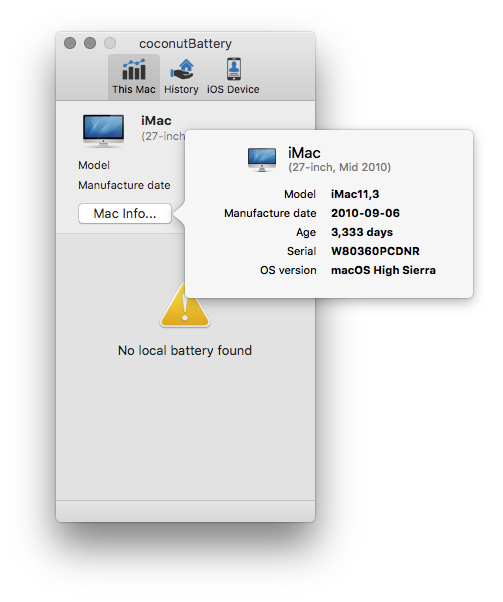Click the manufacture date 2010-09-06
503x602 pixels.
(x=365, y=213)
